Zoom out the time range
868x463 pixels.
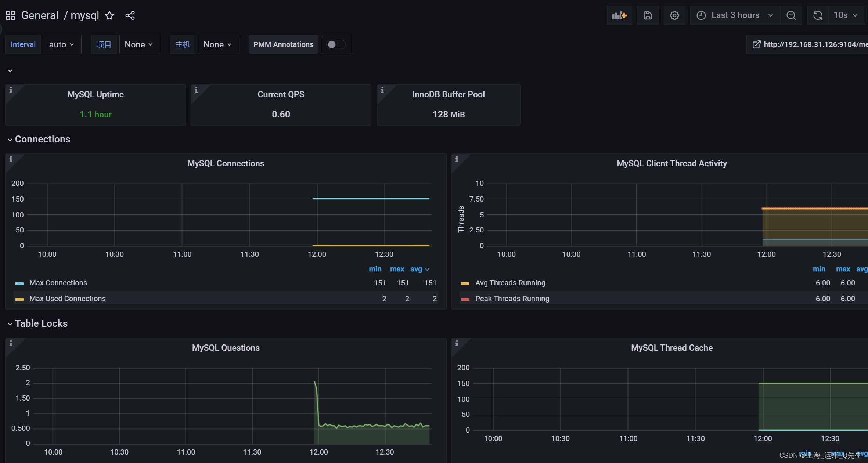pos(791,15)
